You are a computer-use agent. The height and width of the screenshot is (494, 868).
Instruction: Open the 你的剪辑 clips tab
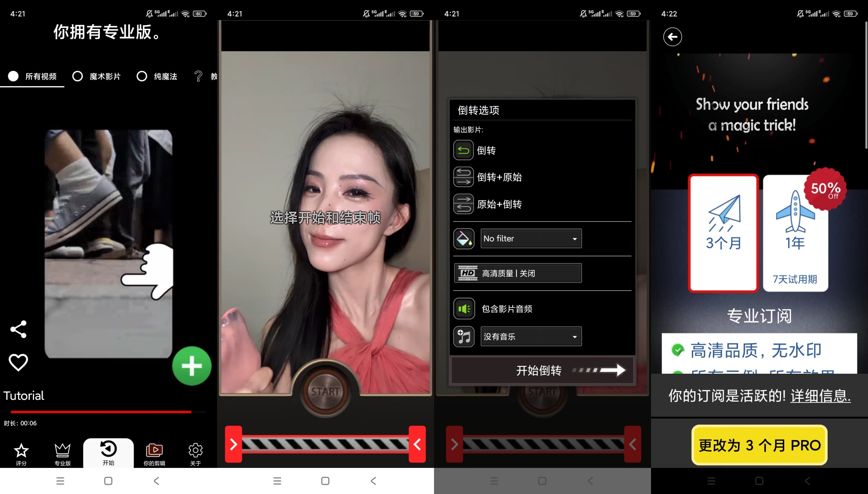[x=154, y=454]
